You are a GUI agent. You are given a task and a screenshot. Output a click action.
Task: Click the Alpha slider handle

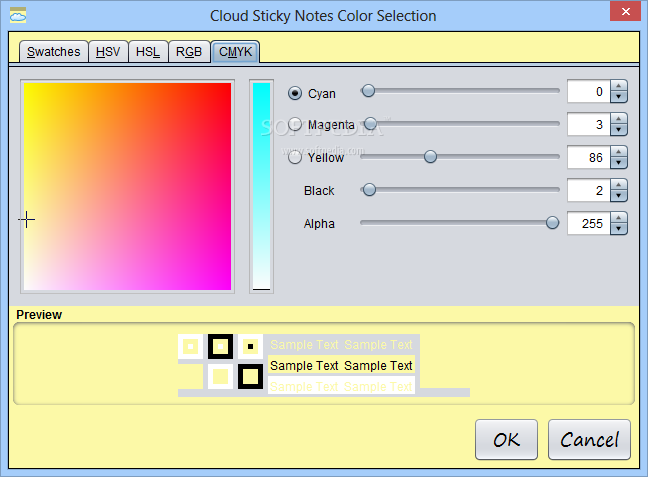click(x=552, y=223)
